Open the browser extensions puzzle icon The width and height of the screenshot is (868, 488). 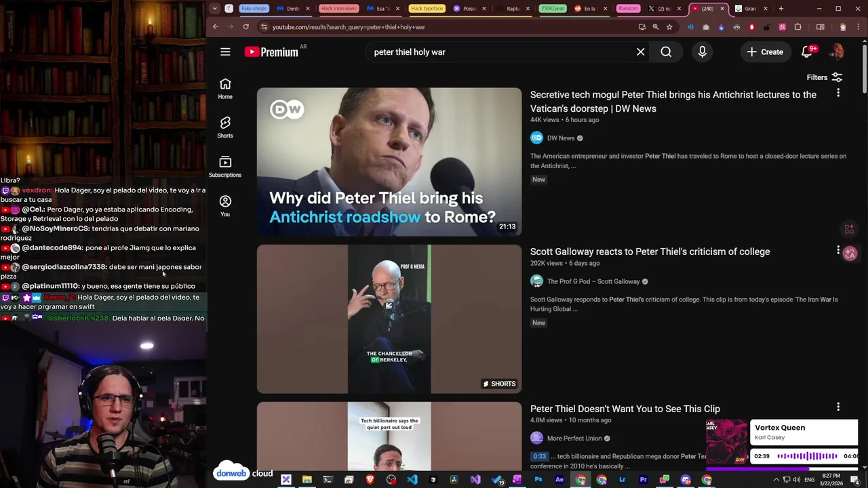(797, 27)
